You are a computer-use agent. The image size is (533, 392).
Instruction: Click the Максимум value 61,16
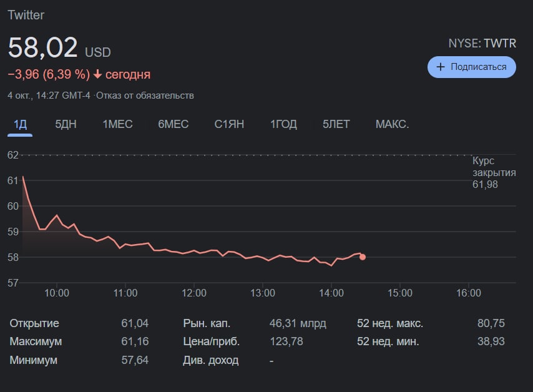coord(135,341)
